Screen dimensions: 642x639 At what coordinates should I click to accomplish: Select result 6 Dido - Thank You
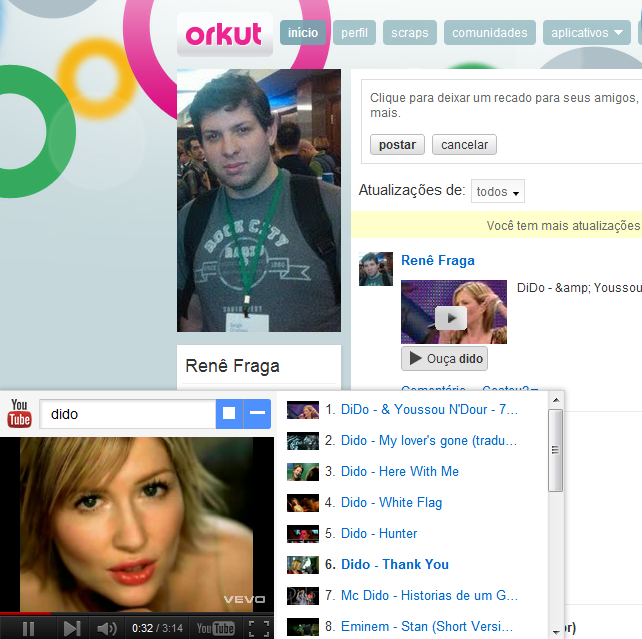395,564
